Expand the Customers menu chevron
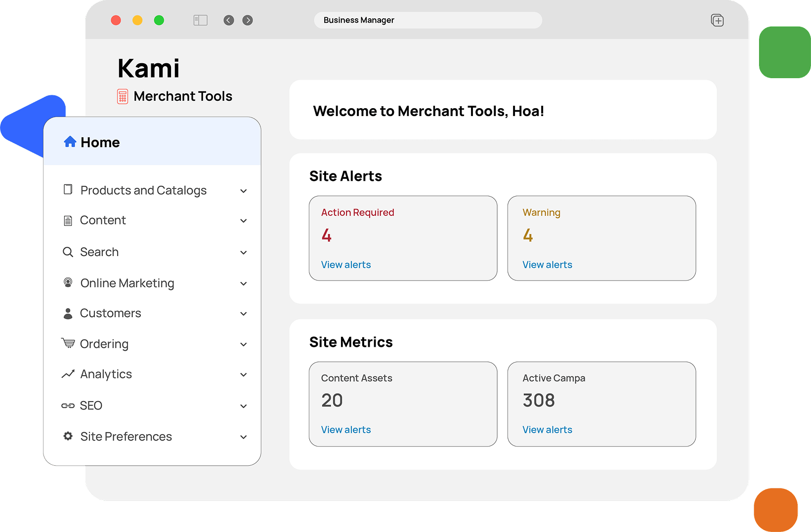This screenshot has width=811, height=532. pyautogui.click(x=244, y=314)
